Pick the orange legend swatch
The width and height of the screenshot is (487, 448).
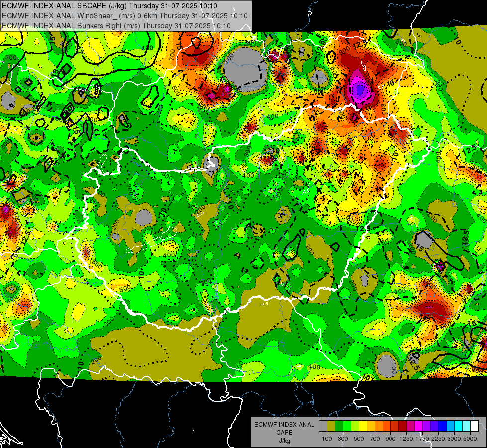coord(379,426)
